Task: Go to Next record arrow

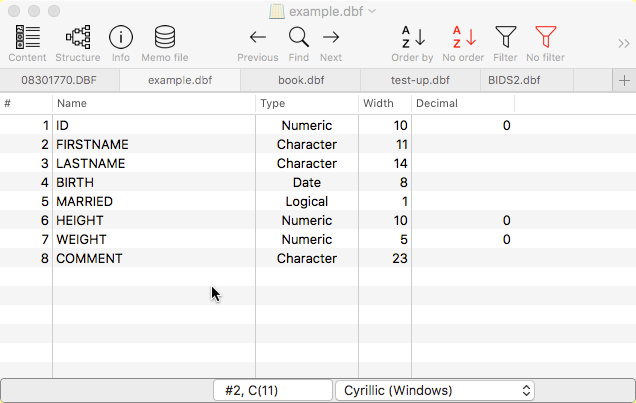Action: point(331,38)
